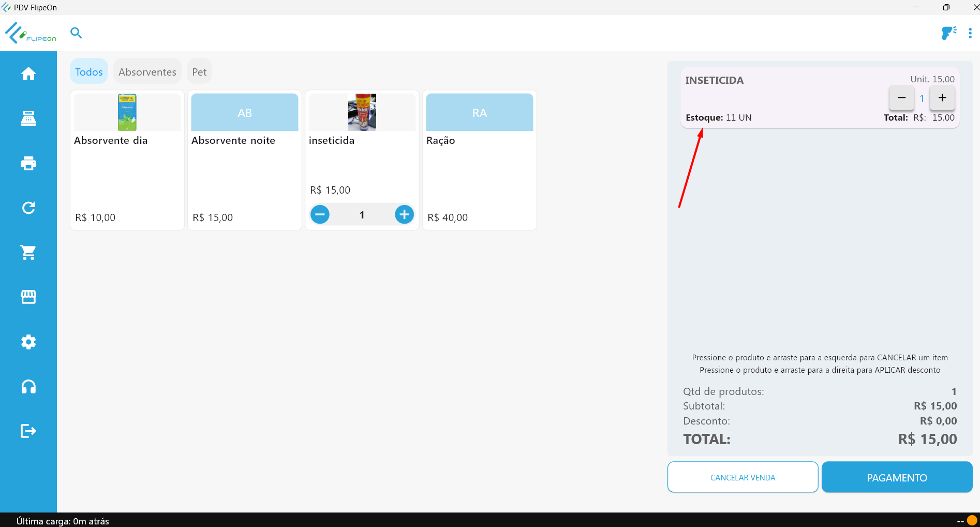Click the barcode scanner icon
Image resolution: width=980 pixels, height=527 pixels.
[x=948, y=33]
